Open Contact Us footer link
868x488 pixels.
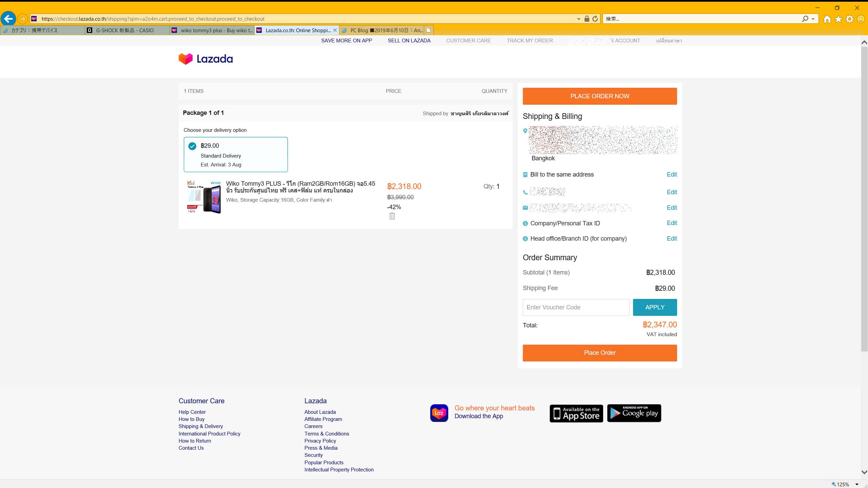point(191,448)
